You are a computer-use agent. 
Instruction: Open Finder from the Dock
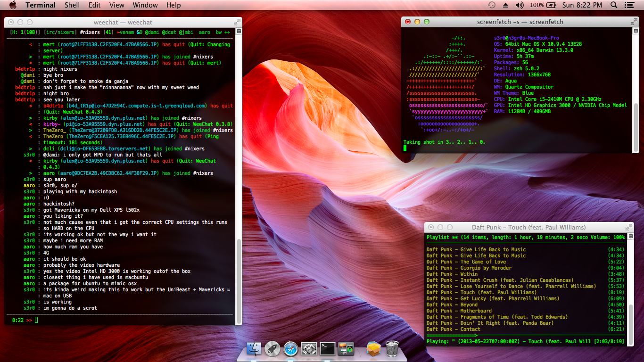coord(254,349)
